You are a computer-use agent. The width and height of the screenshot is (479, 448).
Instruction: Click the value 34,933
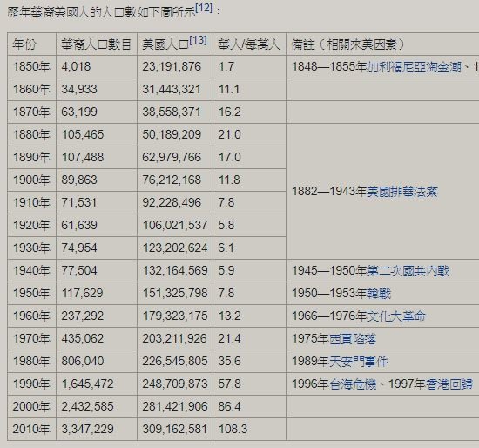point(79,89)
